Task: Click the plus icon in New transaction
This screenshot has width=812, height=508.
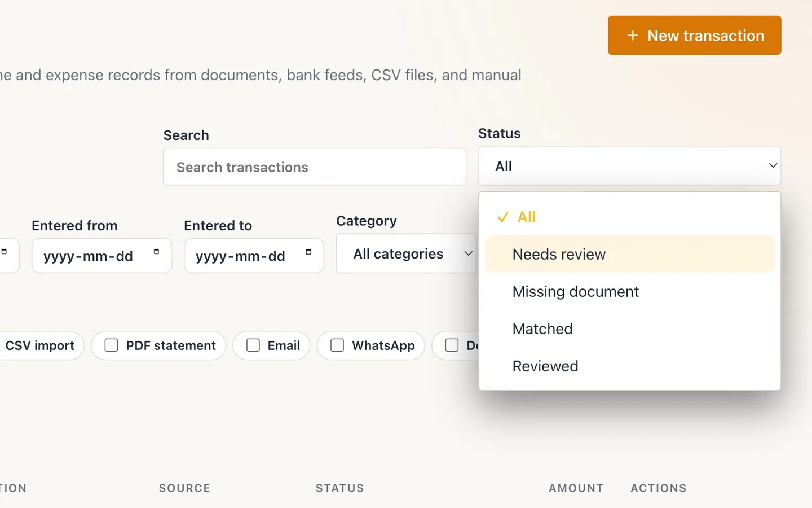Action: point(633,36)
